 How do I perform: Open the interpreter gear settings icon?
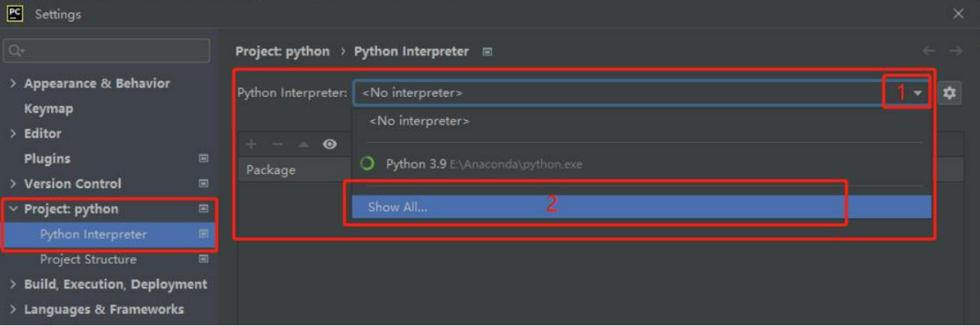coord(949,93)
